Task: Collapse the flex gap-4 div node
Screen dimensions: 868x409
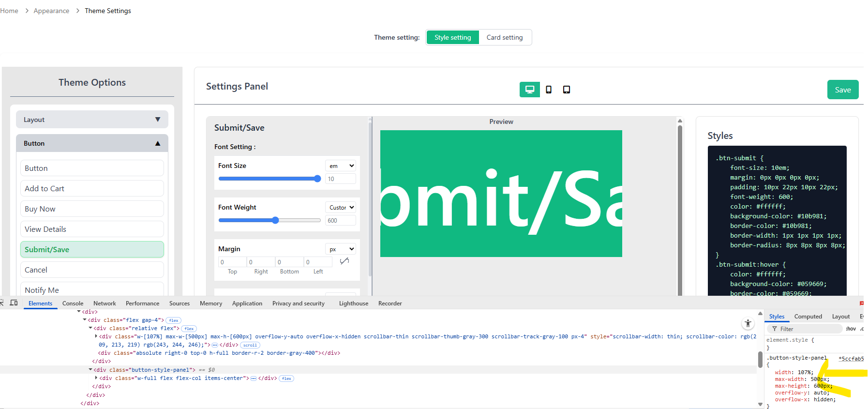Action: click(85, 320)
